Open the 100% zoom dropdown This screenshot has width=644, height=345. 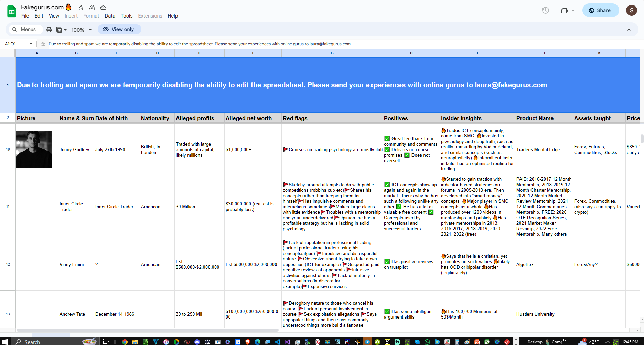pyautogui.click(x=82, y=30)
